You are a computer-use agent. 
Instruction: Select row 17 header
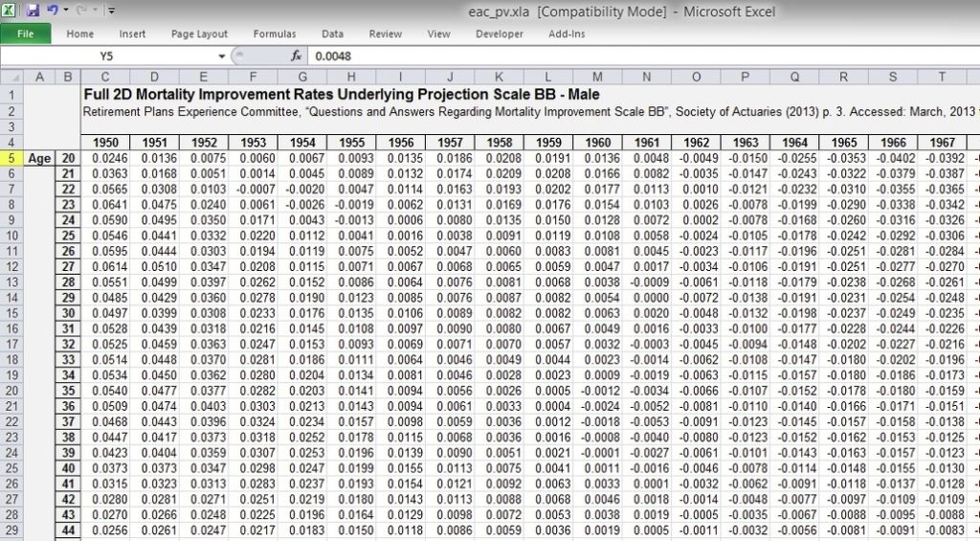point(11,344)
